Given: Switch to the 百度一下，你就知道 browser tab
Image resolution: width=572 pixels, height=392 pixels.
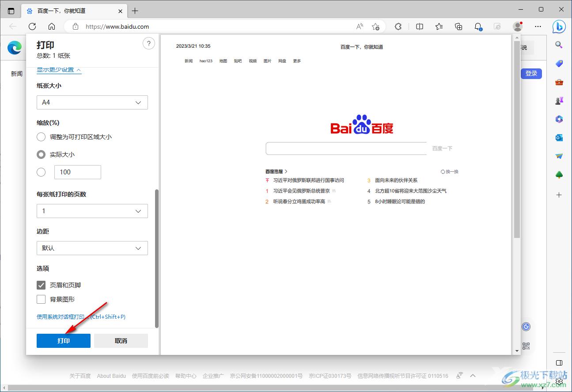Looking at the screenshot, I should pos(74,11).
